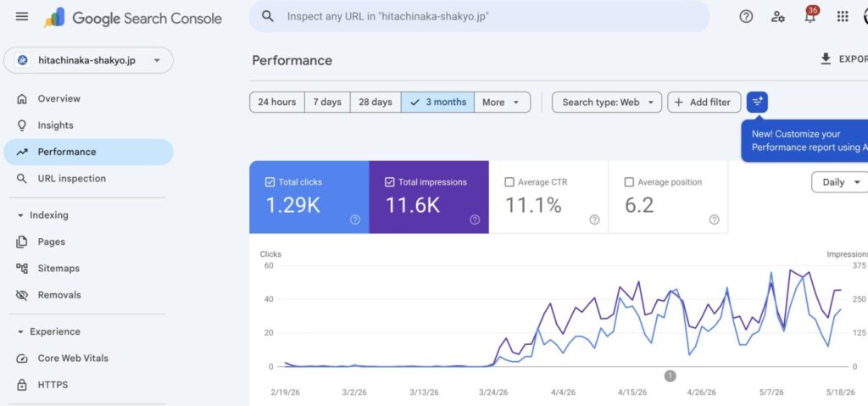Uncheck the Total clicks checkbox
This screenshot has height=406, width=868.
[x=270, y=181]
